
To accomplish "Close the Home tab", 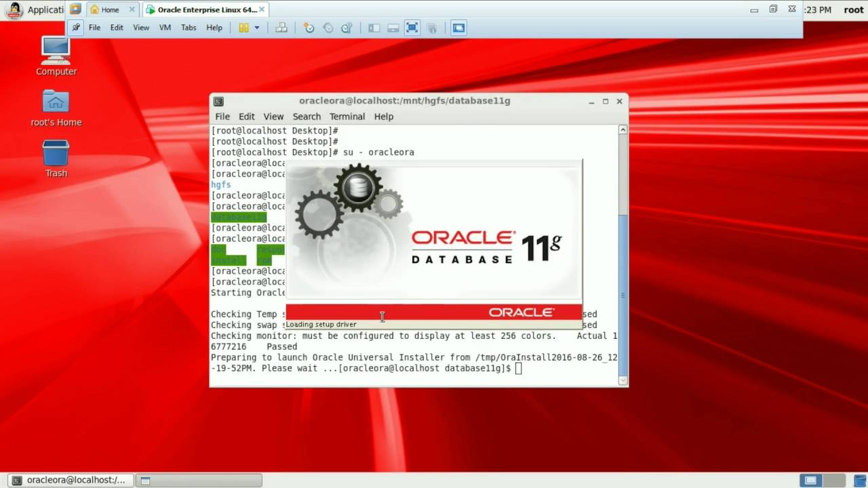I will coord(132,9).
